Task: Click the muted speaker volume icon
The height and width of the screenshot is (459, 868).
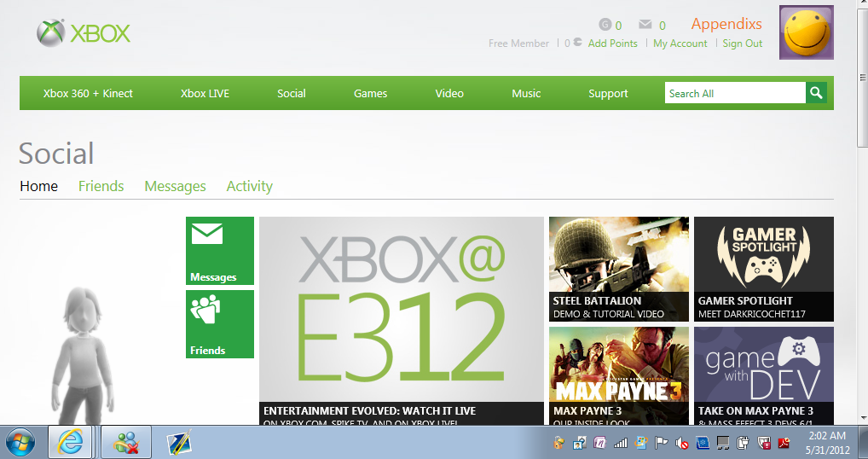Action: (682, 443)
